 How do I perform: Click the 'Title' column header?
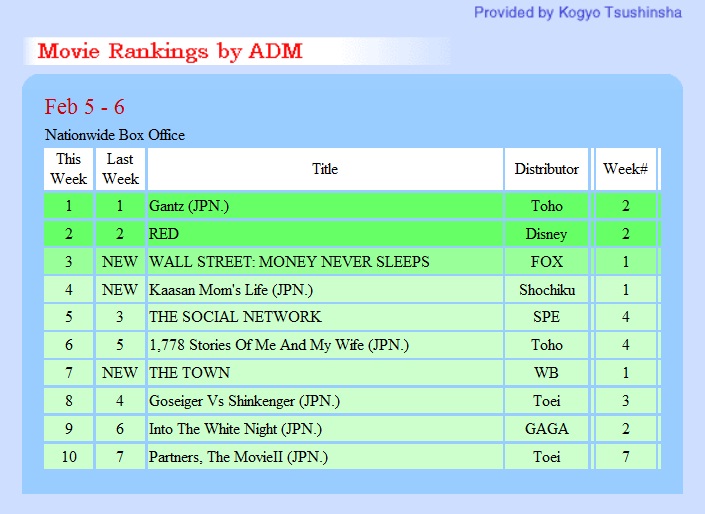pos(325,169)
